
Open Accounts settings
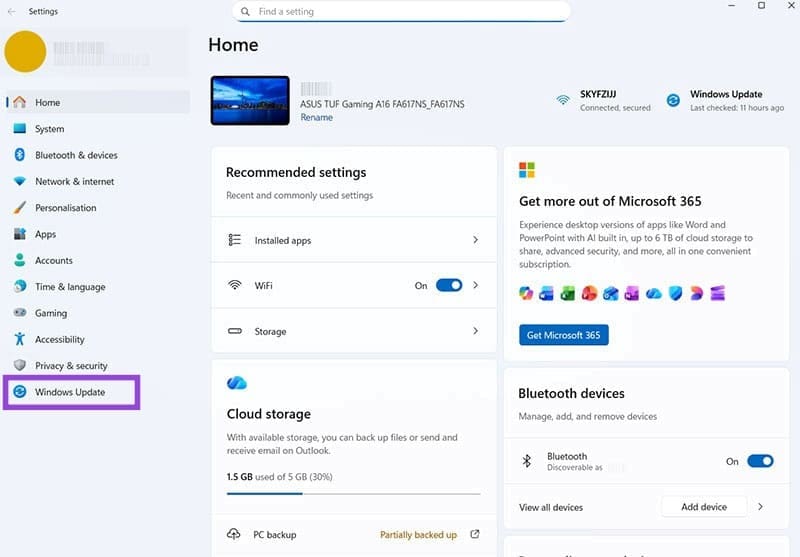(x=98, y=260)
